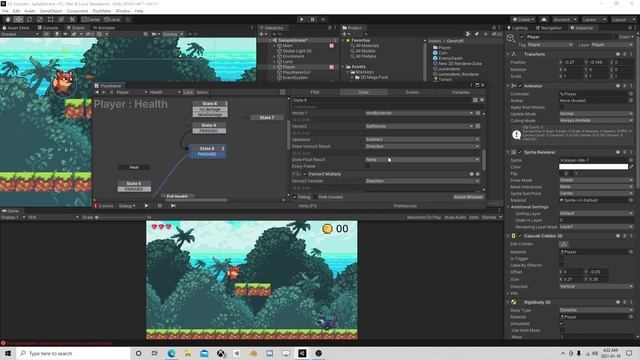The width and height of the screenshot is (640, 360).
Task: Toggle the Hide Unused checkbox
Action: point(315,197)
